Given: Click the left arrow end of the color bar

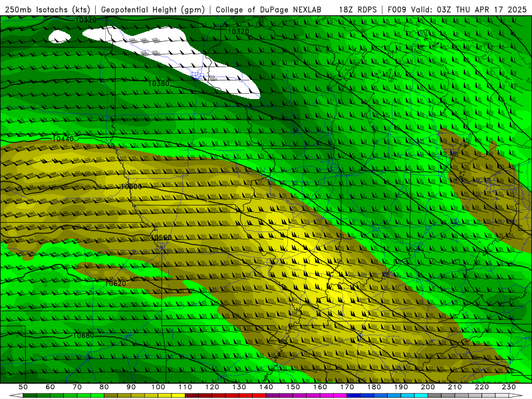Looking at the screenshot, I should (x=16, y=396).
